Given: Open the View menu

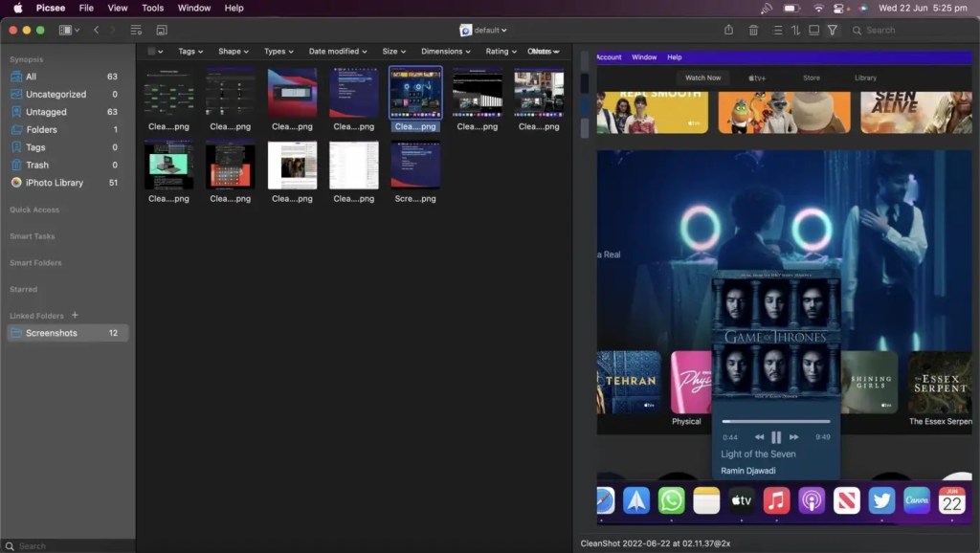Looking at the screenshot, I should (x=118, y=8).
